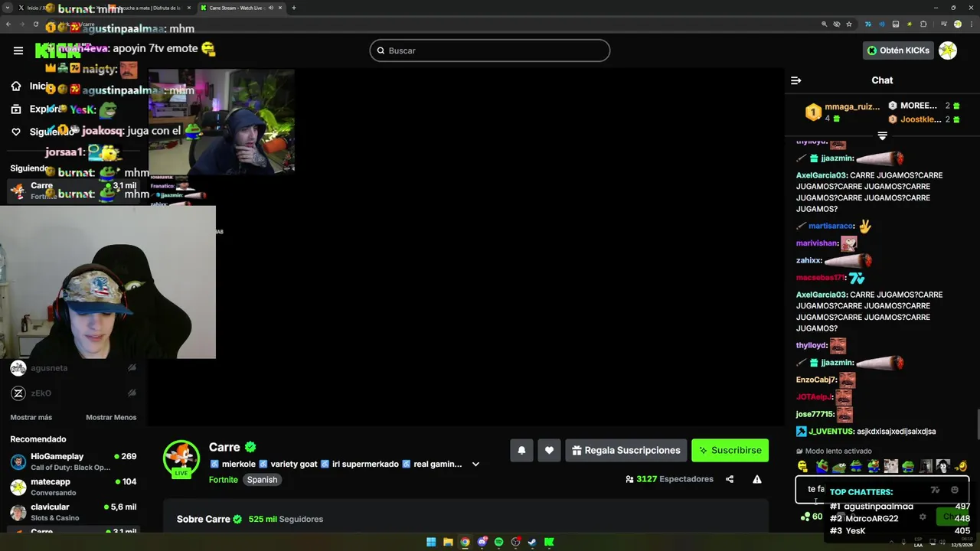Click the channel points balance 60
Viewport: 980px width, 551px height.
(811, 517)
